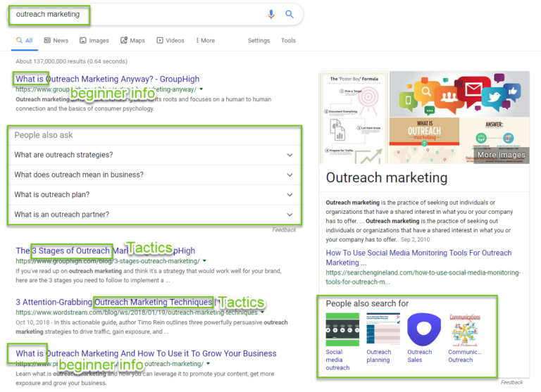
Task: Click the microphone voice search icon
Action: point(271,14)
